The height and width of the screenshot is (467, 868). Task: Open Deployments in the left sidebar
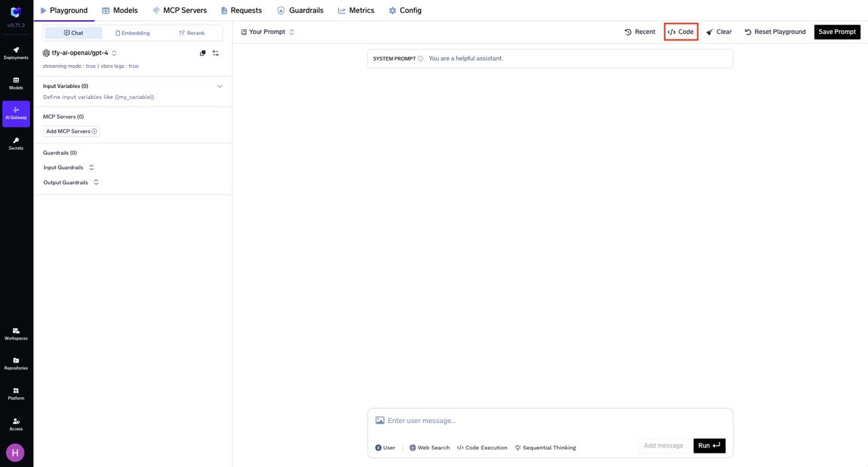[16, 54]
